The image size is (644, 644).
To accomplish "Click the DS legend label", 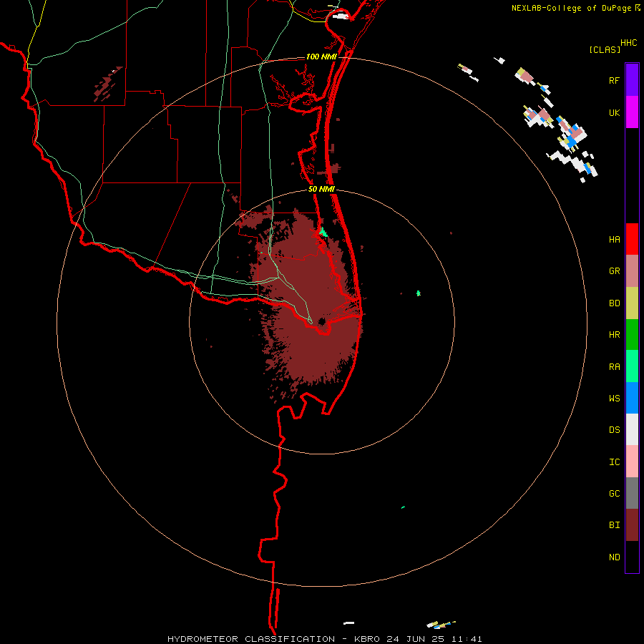I will click(614, 429).
